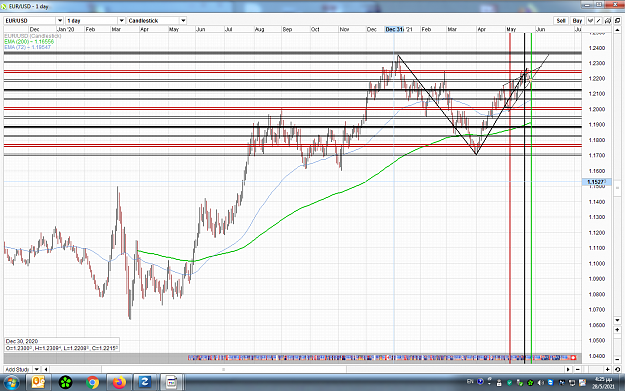
Task: Click the detach chart window icon
Action: coord(617,21)
